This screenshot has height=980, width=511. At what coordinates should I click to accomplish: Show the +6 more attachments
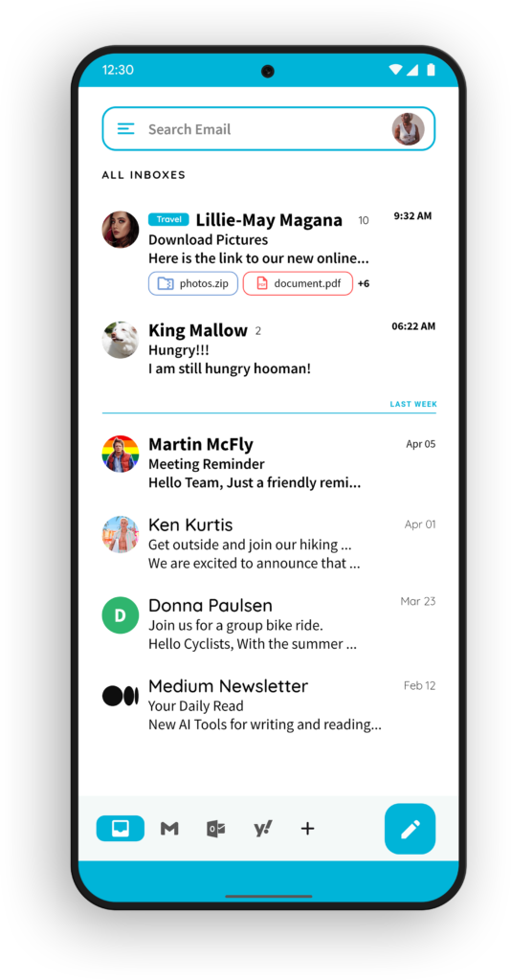(x=364, y=283)
